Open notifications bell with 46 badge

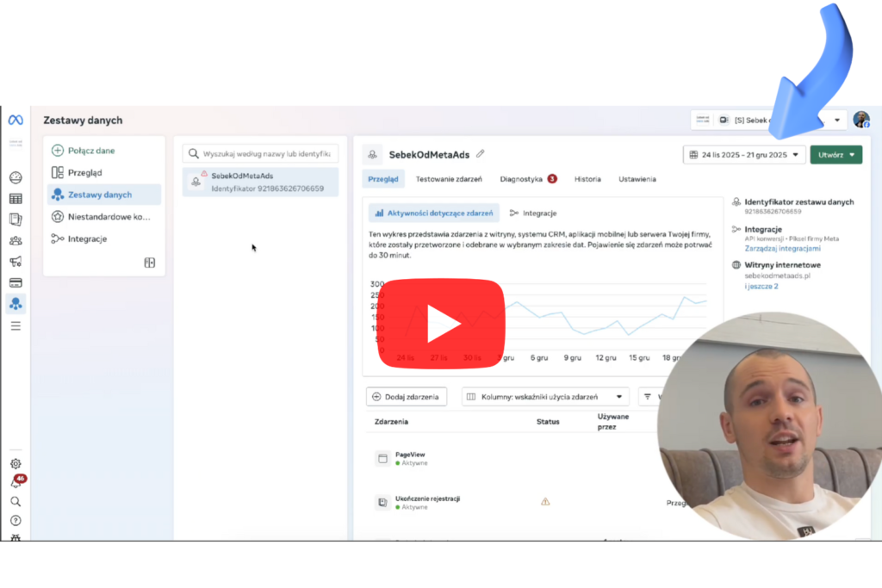[16, 482]
